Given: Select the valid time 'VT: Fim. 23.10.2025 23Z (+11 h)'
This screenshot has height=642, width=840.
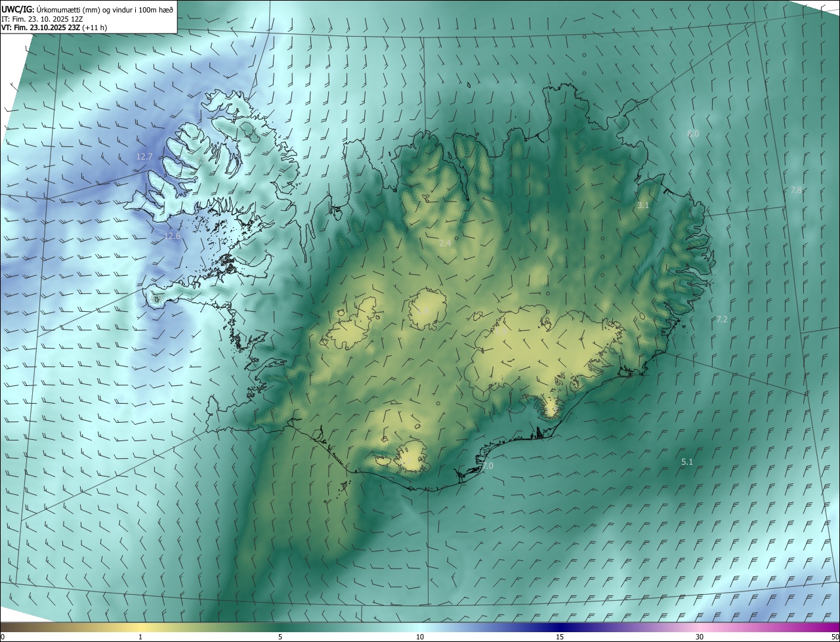Looking at the screenshot, I should (x=54, y=28).
